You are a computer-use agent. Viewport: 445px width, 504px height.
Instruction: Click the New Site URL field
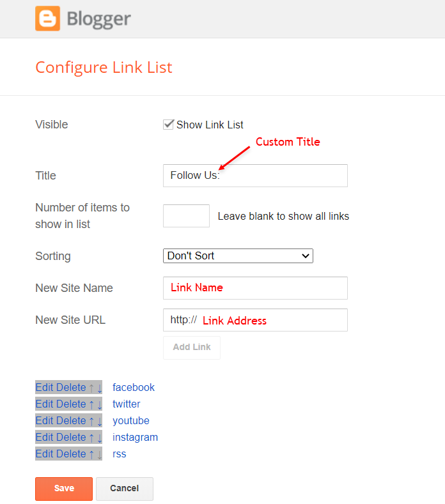click(255, 320)
